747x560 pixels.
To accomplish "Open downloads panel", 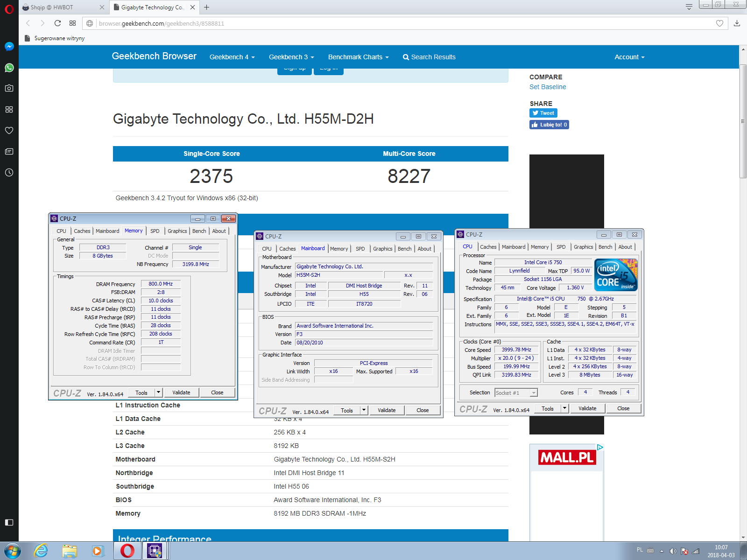I will [x=737, y=23].
